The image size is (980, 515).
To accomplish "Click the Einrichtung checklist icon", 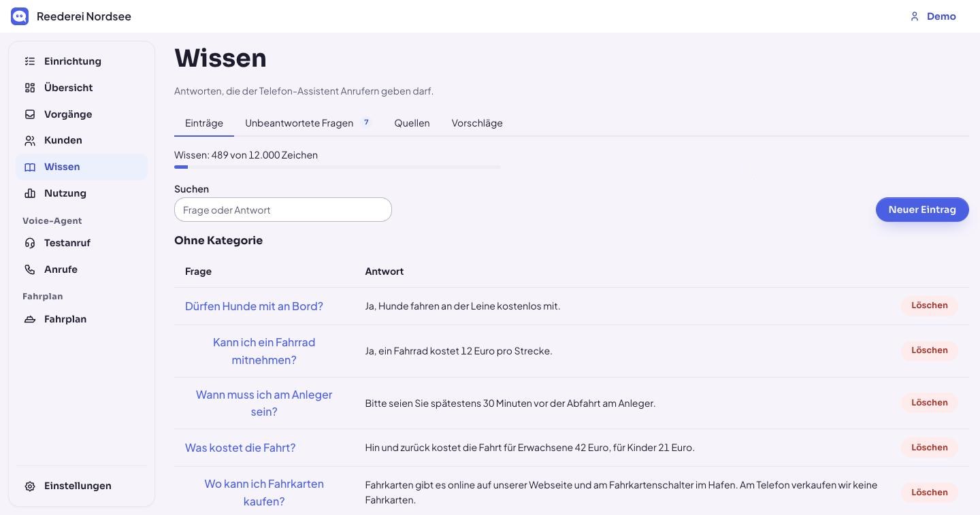I will coord(30,61).
